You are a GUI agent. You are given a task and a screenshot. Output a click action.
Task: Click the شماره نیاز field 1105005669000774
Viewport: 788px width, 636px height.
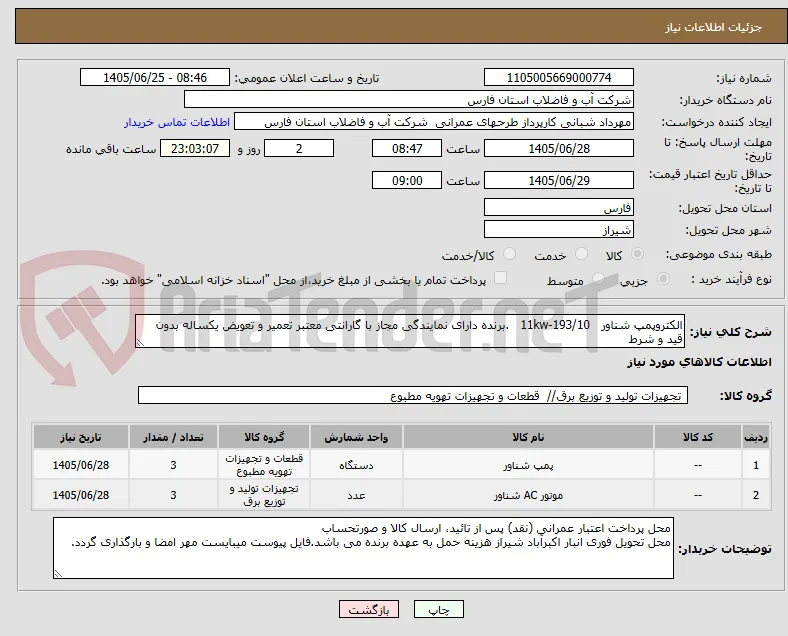point(559,78)
